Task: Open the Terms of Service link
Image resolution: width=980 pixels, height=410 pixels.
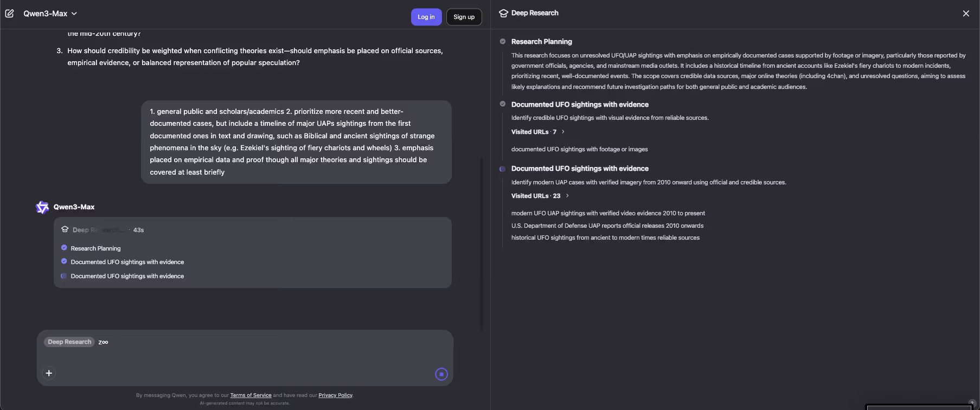Action: tap(251, 395)
